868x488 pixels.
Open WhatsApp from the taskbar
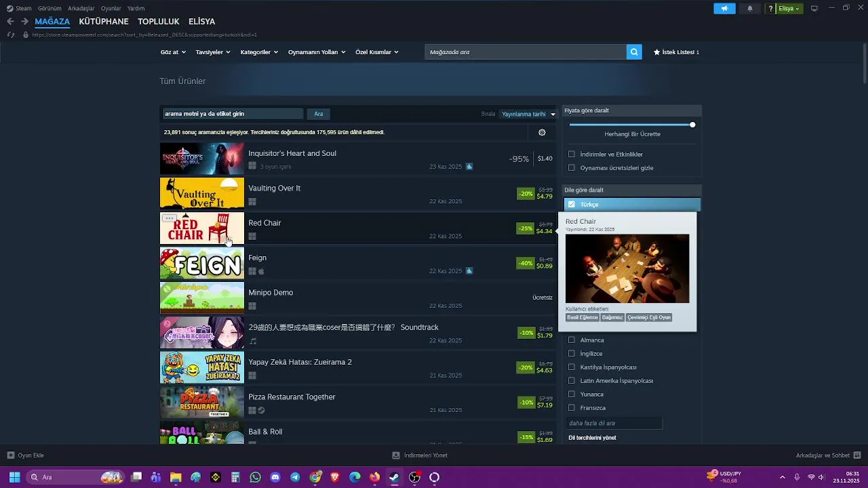[x=255, y=477]
